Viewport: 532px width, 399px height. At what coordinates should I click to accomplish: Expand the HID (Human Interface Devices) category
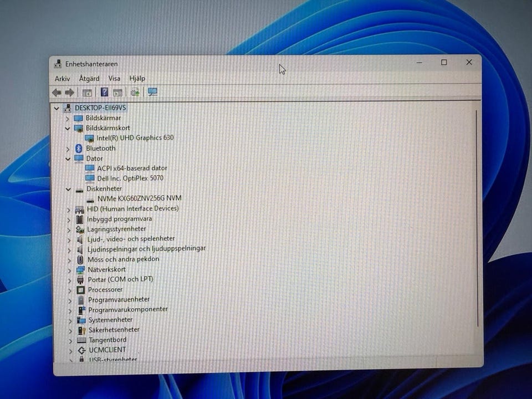click(69, 209)
